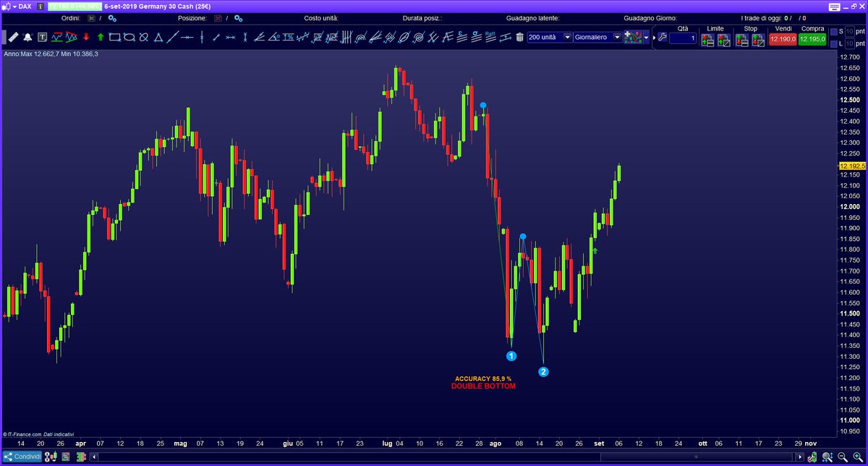
Task: Select the sigma standard deviation channel tool
Action: [x=475, y=37]
